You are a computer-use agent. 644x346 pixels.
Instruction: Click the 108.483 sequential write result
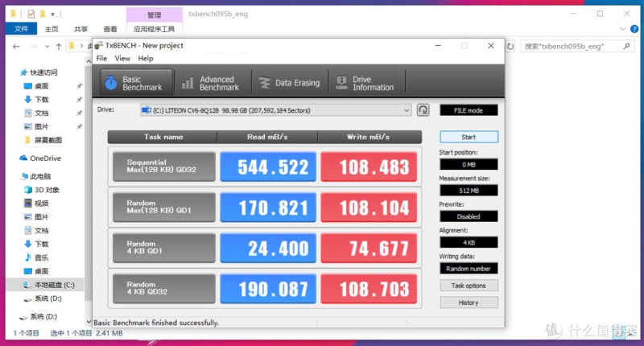pyautogui.click(x=369, y=167)
